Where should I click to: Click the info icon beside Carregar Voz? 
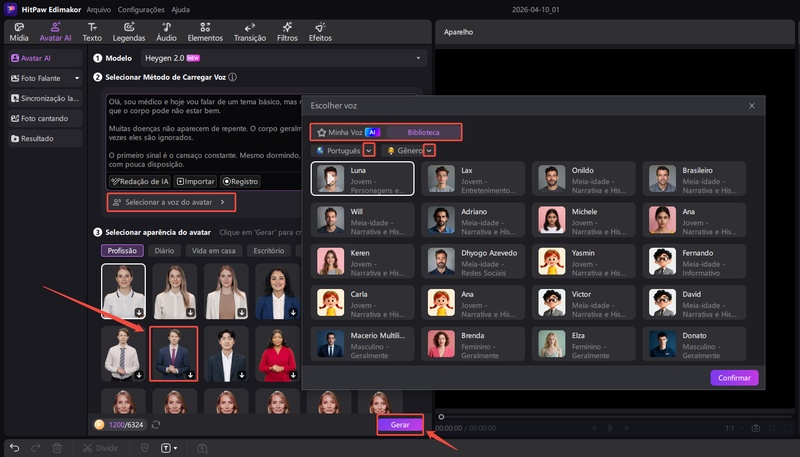tap(232, 77)
